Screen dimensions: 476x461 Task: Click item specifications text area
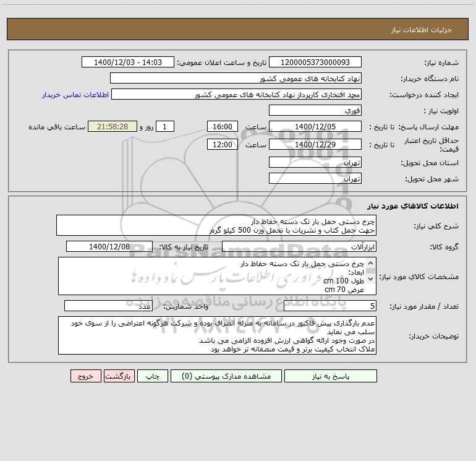tap(217, 276)
